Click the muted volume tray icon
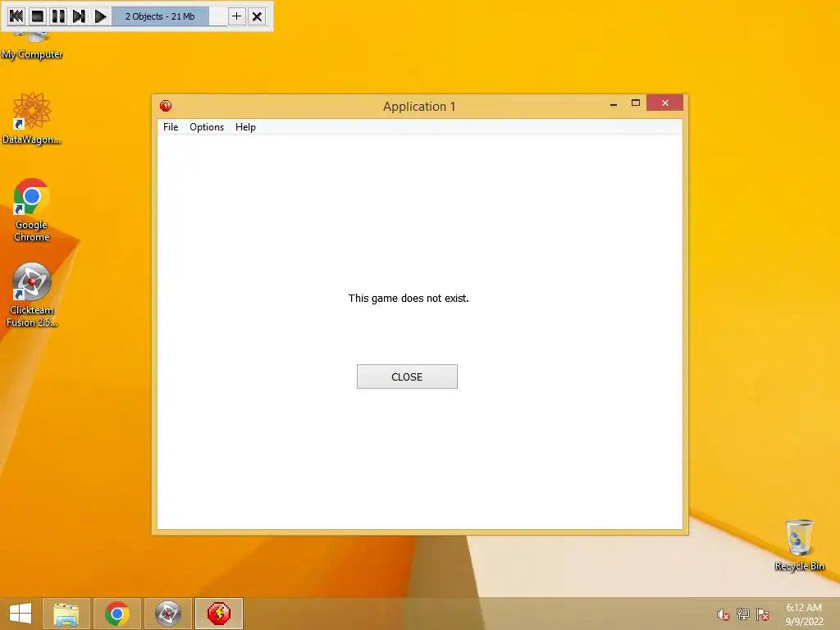The width and height of the screenshot is (840, 630). tap(723, 614)
